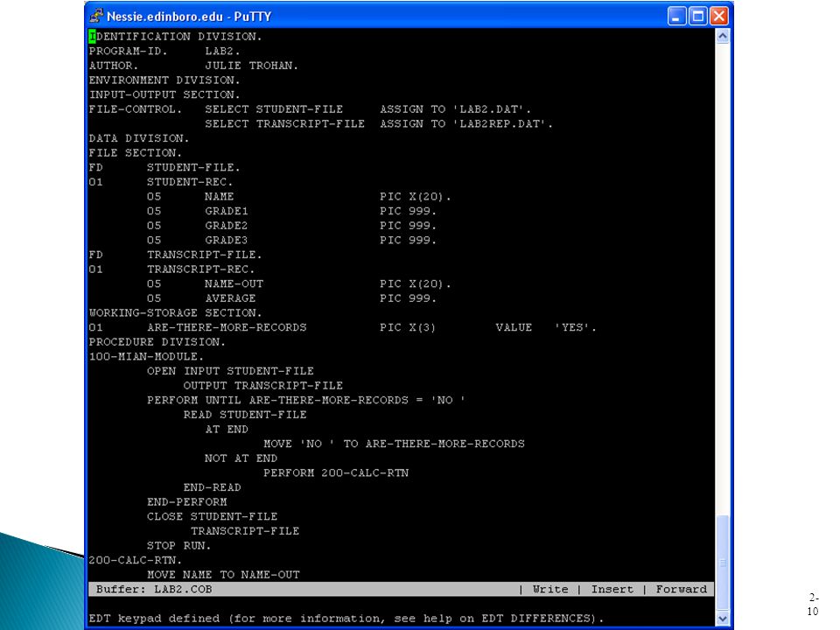Click the 'FILE SECTION.' line
840x630 pixels.
point(135,152)
